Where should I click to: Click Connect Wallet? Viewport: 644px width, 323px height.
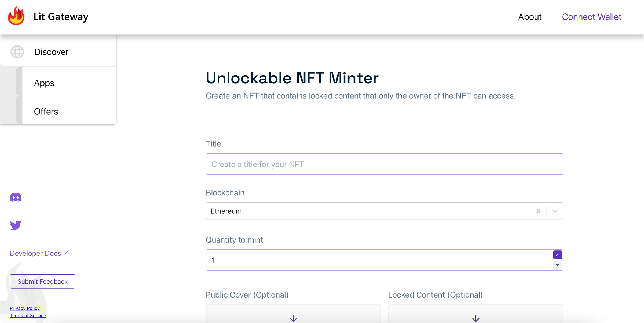click(x=592, y=17)
